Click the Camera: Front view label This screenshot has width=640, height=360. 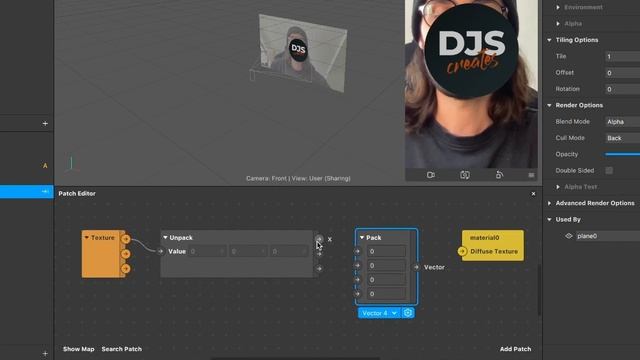(x=298, y=178)
